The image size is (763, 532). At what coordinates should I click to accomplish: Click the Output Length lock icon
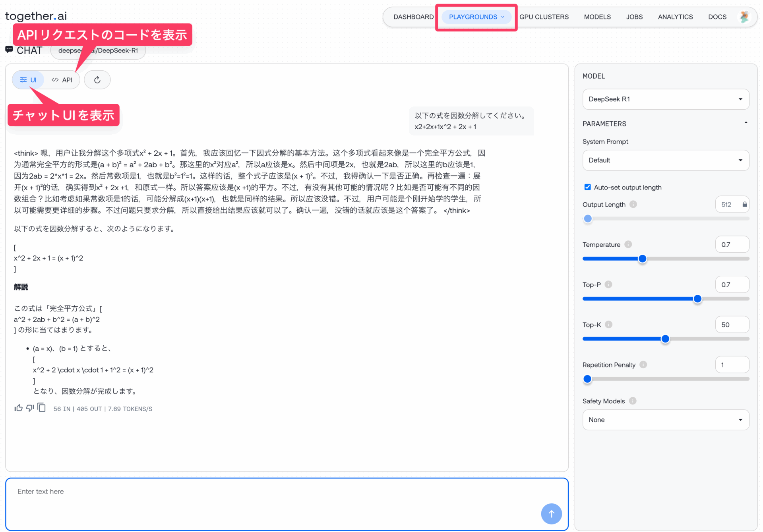(745, 205)
